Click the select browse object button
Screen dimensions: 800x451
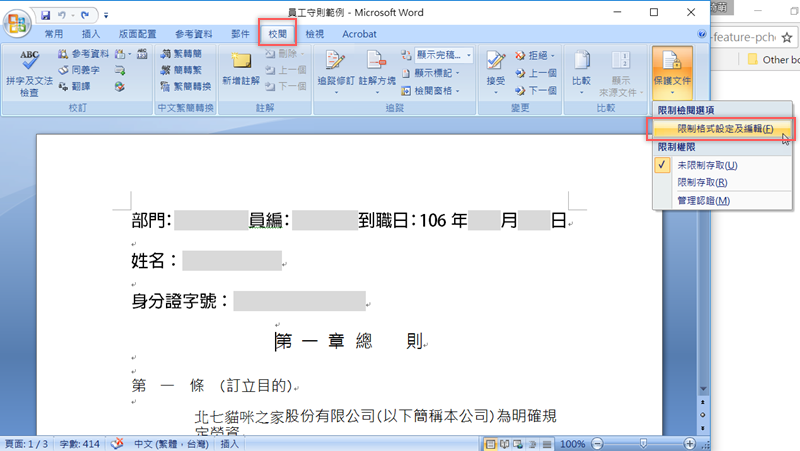(x=703, y=415)
